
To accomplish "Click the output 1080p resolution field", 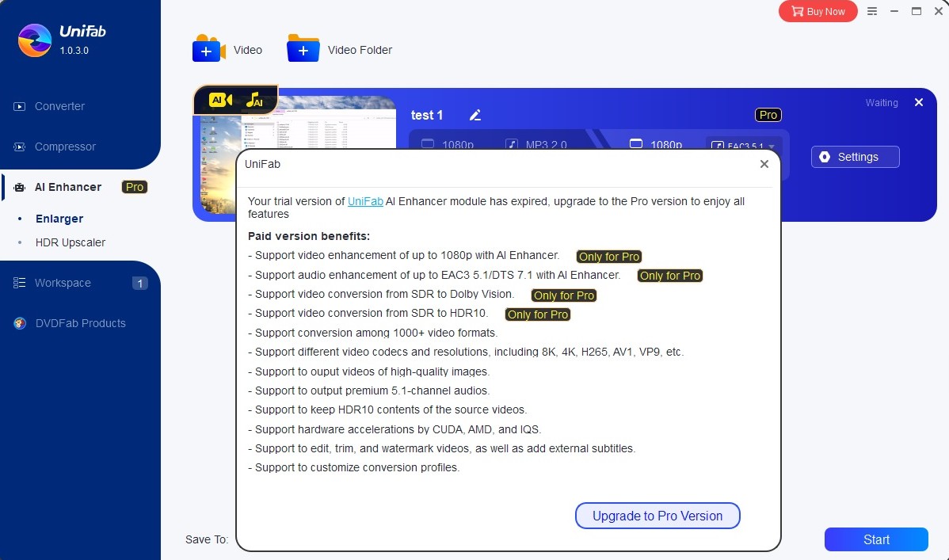I will click(657, 145).
